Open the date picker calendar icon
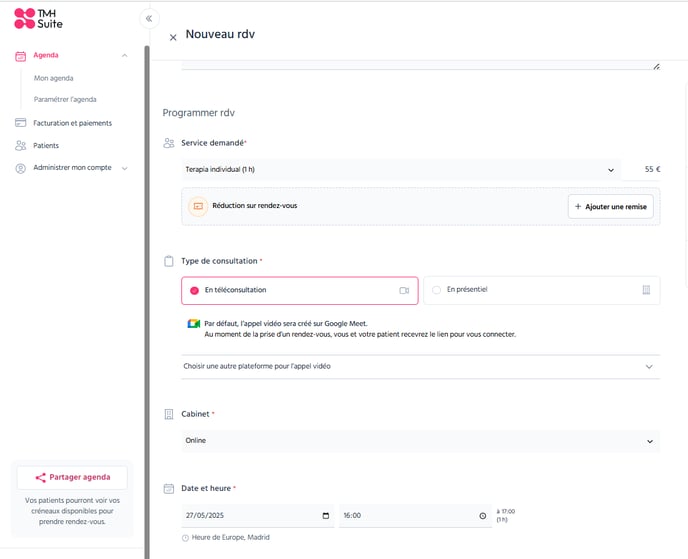The image size is (688, 559). (326, 516)
